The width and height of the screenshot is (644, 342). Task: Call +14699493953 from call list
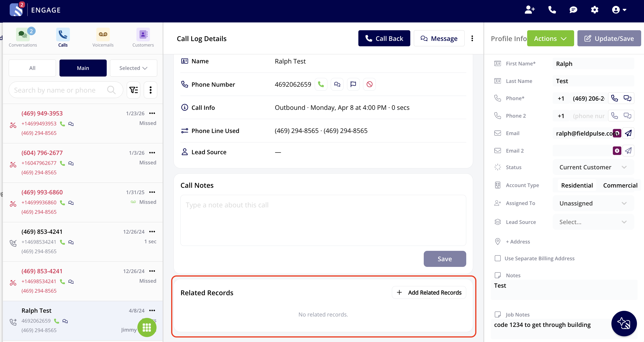(63, 124)
